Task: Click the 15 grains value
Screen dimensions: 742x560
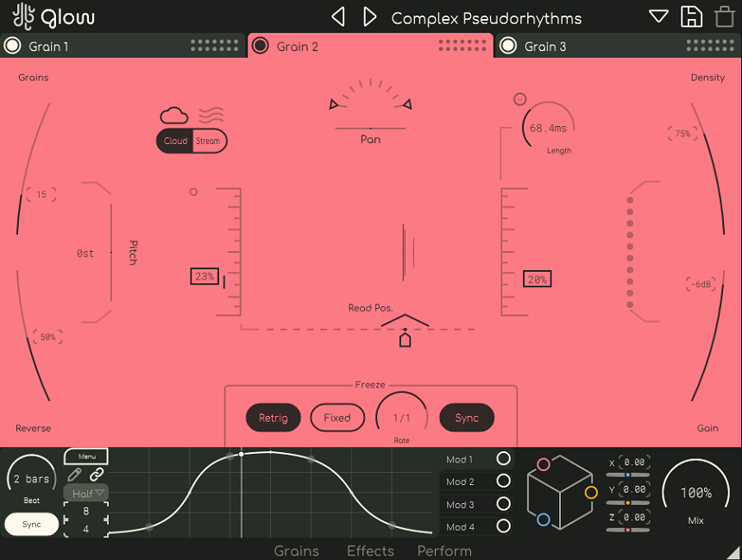Action: click(41, 194)
